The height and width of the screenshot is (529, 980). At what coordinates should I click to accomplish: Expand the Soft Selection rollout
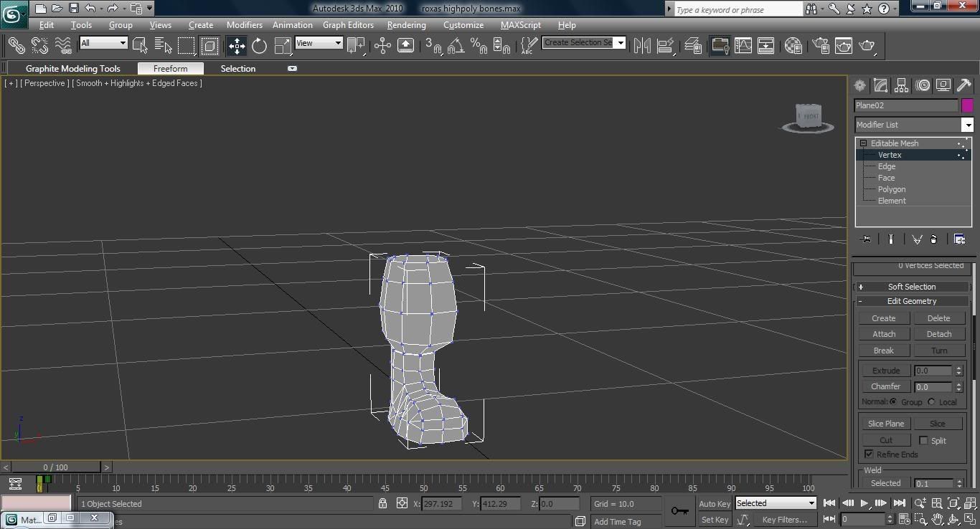912,287
